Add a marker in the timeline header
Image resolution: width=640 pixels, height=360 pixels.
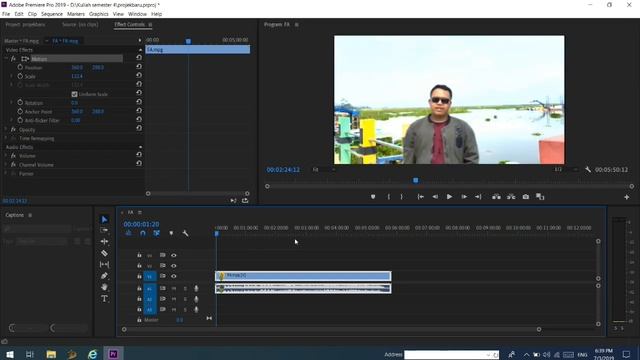(x=171, y=233)
